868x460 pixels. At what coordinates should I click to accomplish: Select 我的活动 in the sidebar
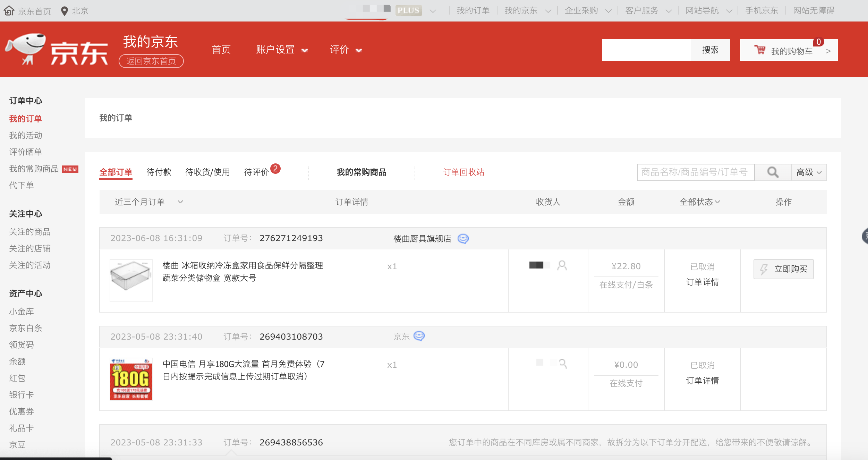(26, 135)
